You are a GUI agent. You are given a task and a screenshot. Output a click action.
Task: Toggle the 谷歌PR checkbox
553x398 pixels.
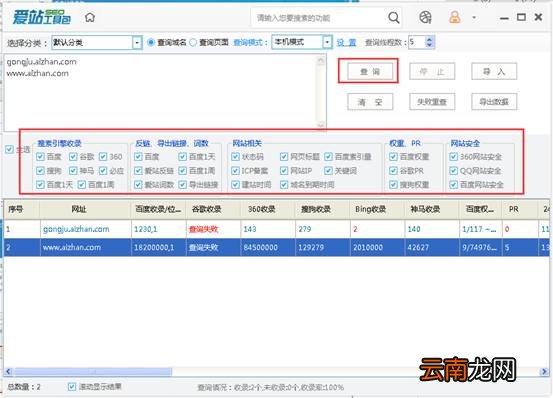coord(393,171)
